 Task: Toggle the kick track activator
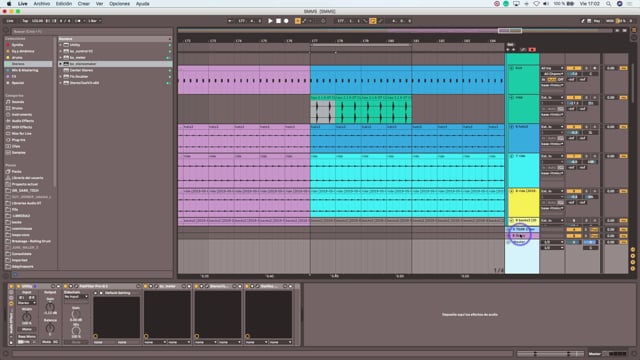(574, 68)
